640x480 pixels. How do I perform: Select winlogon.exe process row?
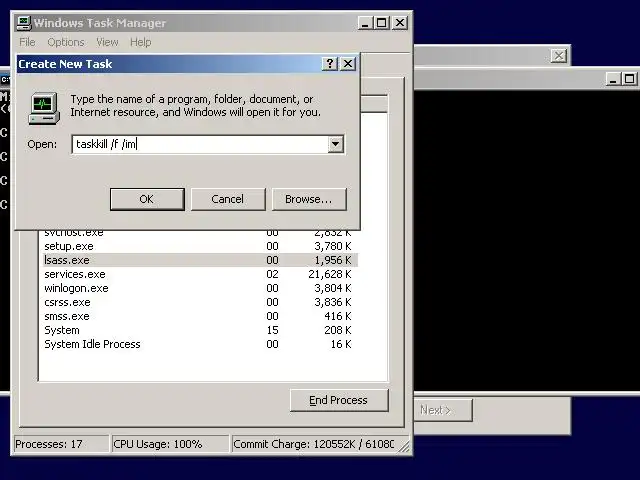(200, 288)
